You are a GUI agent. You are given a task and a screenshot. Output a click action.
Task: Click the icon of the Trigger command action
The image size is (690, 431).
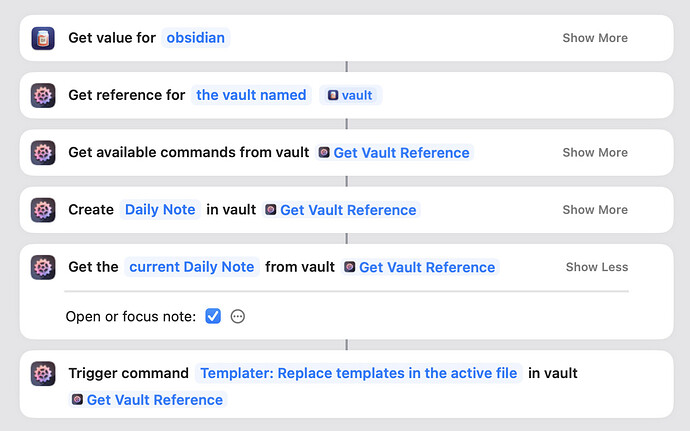pos(42,373)
